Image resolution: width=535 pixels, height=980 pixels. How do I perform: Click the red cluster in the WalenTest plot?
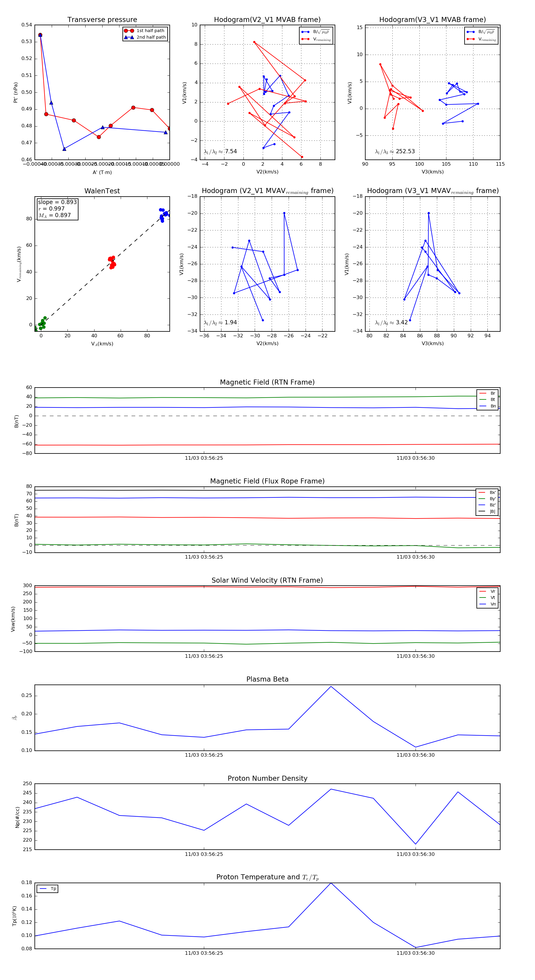point(112,263)
